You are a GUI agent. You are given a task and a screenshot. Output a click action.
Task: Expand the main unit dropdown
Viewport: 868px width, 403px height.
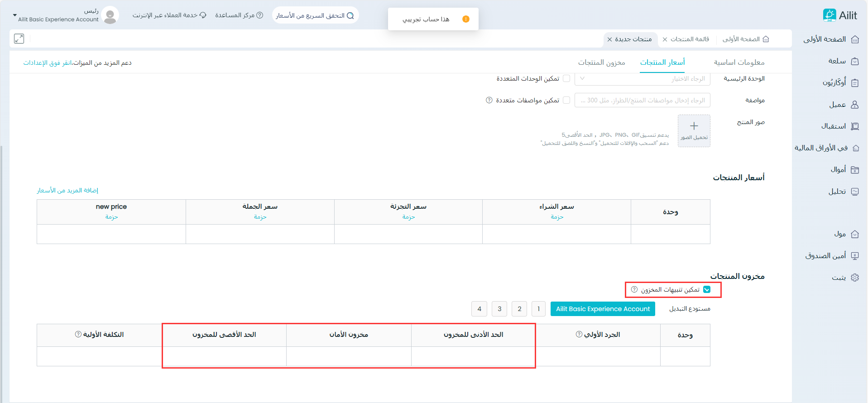642,79
